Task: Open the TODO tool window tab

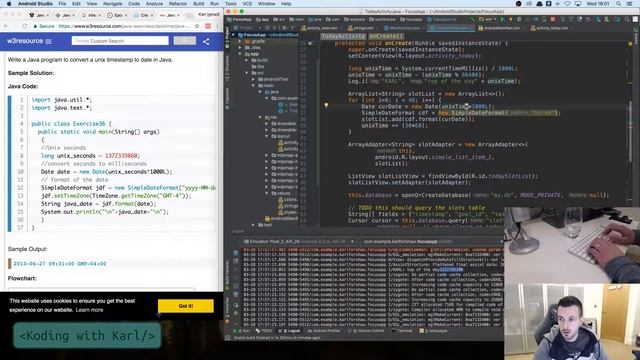Action: 264,331
